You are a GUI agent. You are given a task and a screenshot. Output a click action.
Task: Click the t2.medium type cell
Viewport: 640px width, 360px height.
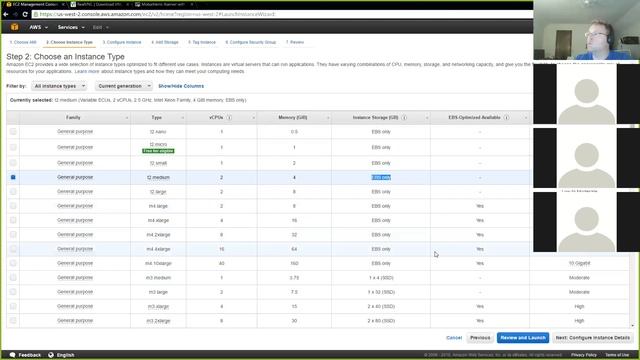158,178
